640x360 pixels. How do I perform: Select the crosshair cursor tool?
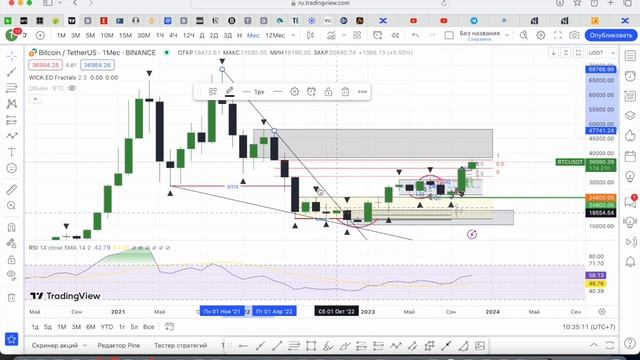click(11, 56)
